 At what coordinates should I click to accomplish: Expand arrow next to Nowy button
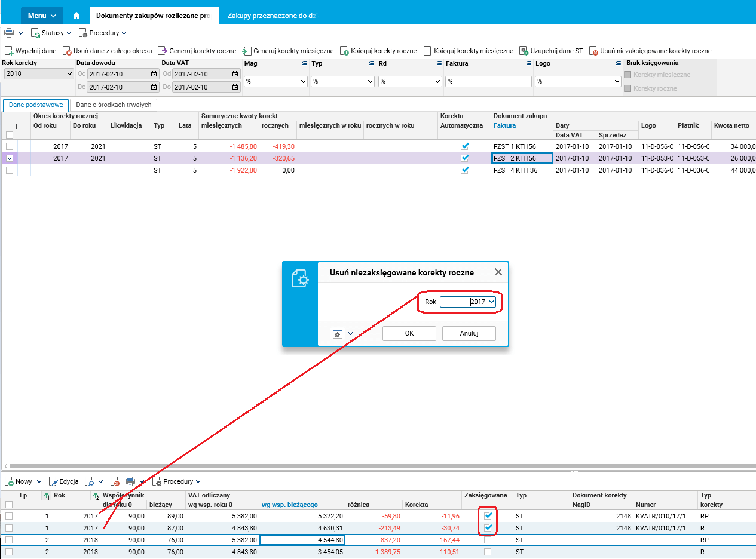coord(39,481)
